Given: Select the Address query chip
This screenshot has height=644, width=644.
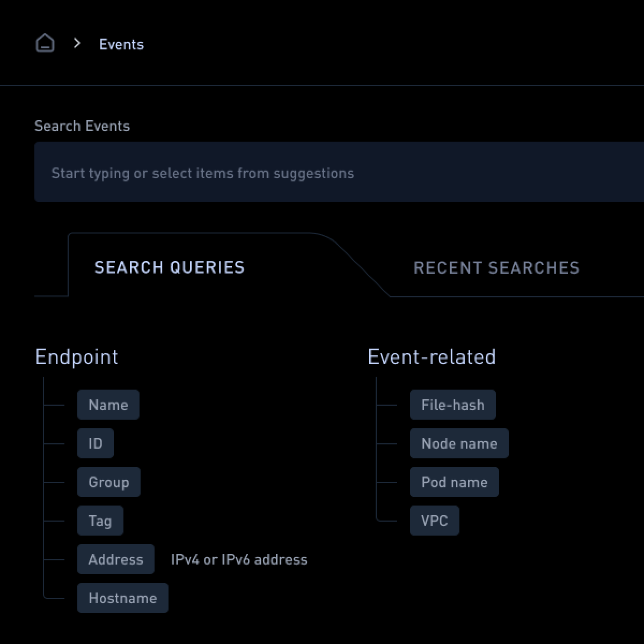Looking at the screenshot, I should (x=116, y=559).
